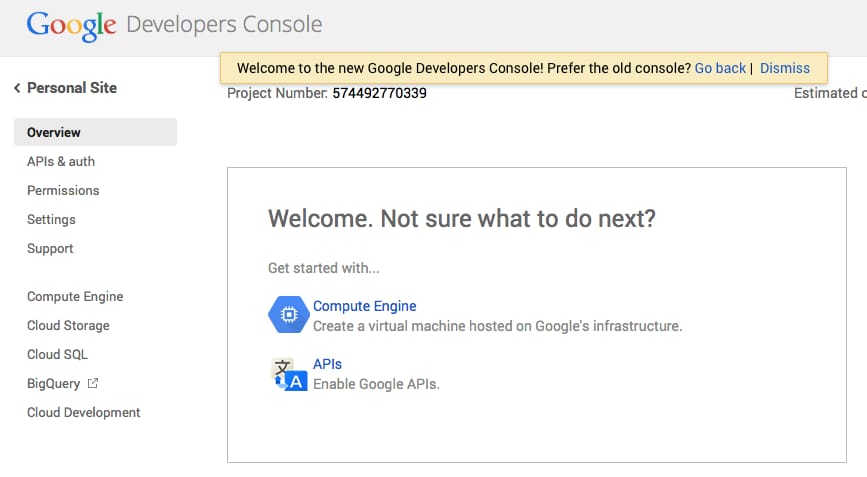Open BigQuery in sidebar
Screen dimensions: 867x477
click(x=54, y=383)
